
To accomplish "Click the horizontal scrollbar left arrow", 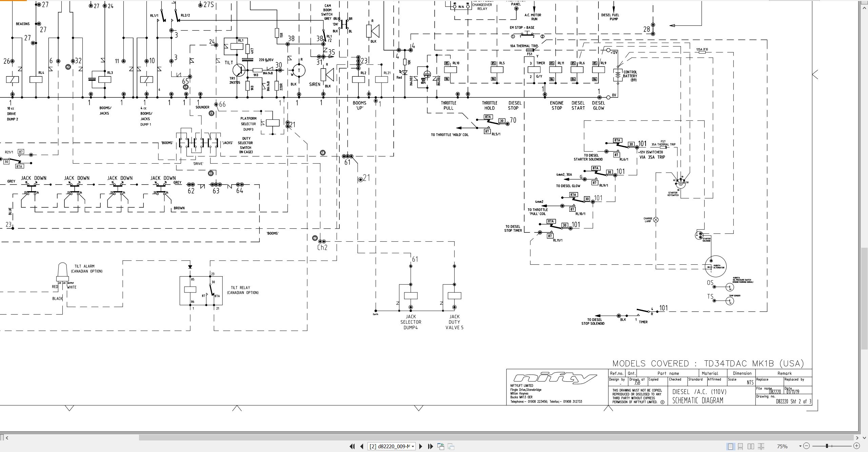I will 7,438.
